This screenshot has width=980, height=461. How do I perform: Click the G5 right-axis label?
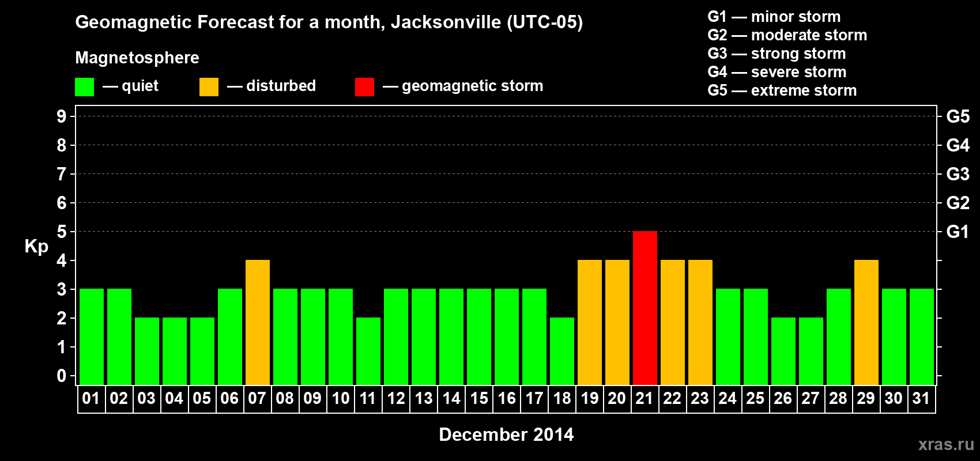958,116
